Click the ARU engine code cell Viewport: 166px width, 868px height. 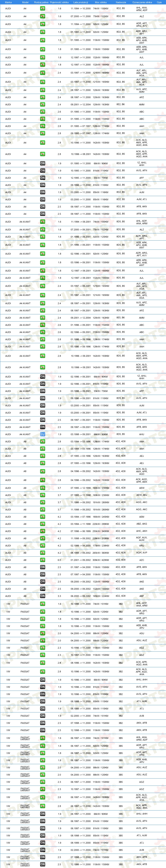click(x=142, y=546)
